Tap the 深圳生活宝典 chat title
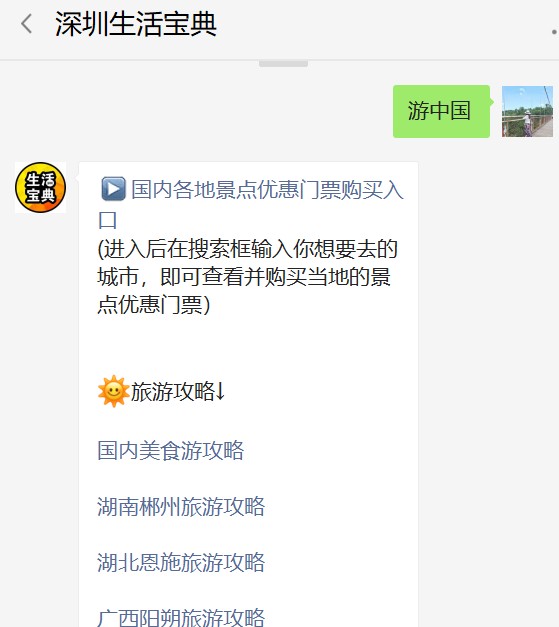This screenshot has width=559, height=627. coord(136,24)
